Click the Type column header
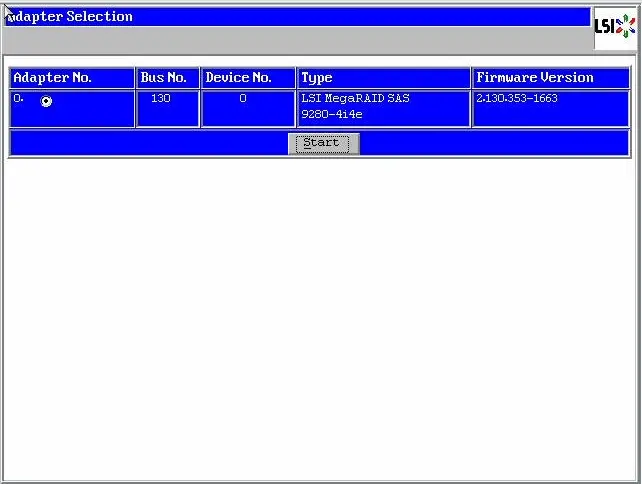 point(383,78)
